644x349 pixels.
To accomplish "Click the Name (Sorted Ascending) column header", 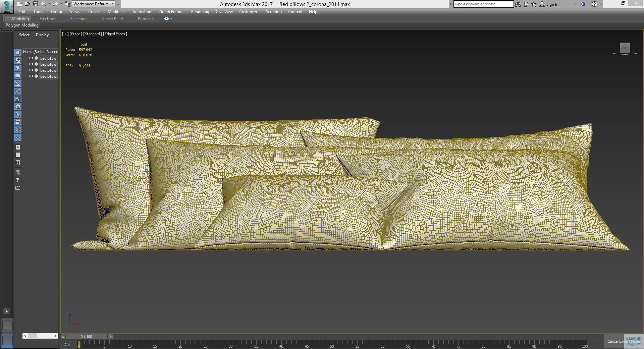I will point(40,52).
